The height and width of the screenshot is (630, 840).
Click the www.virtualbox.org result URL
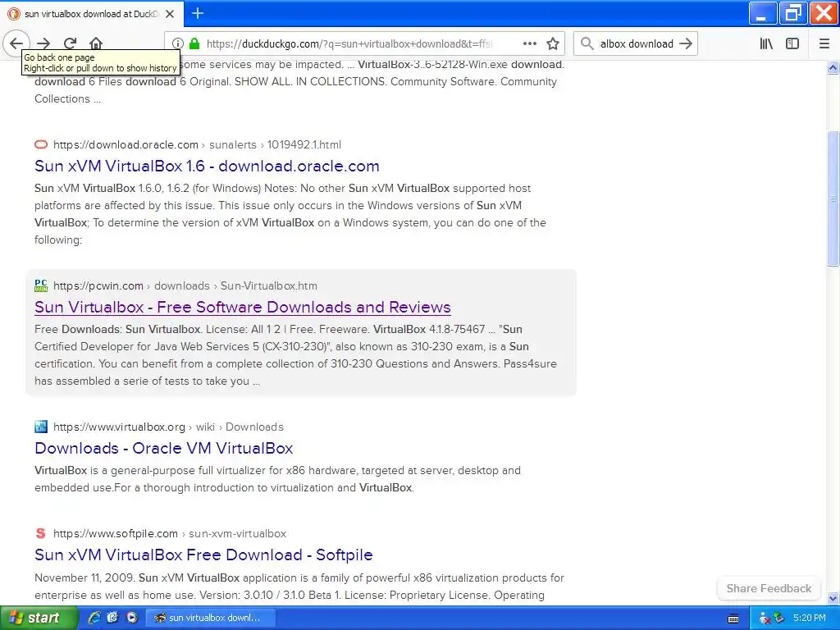pyautogui.click(x=168, y=427)
